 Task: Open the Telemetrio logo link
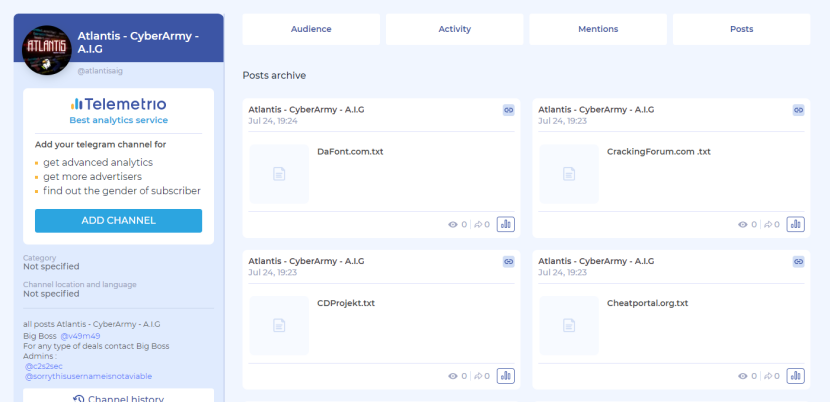[119, 104]
